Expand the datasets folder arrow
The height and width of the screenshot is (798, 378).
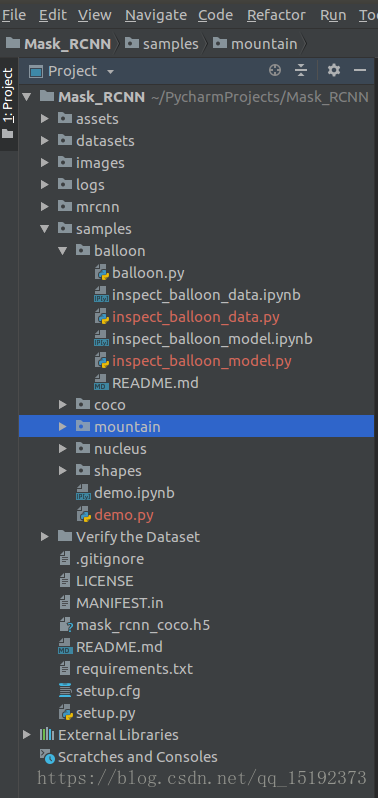point(45,140)
